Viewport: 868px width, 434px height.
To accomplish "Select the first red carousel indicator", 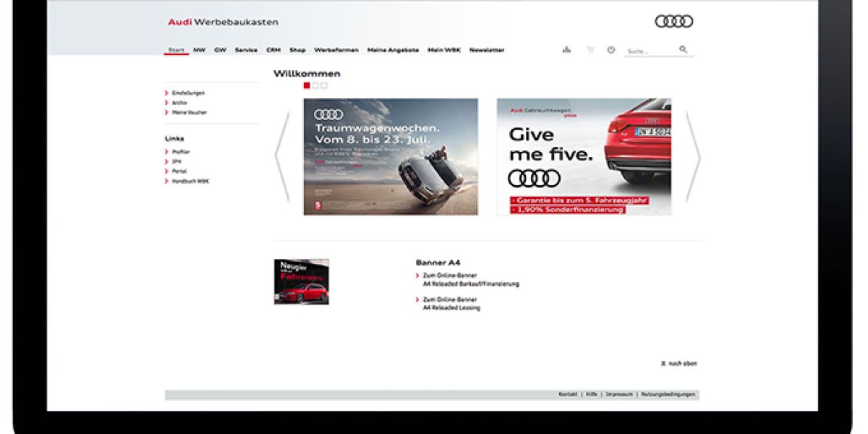I will pyautogui.click(x=307, y=85).
